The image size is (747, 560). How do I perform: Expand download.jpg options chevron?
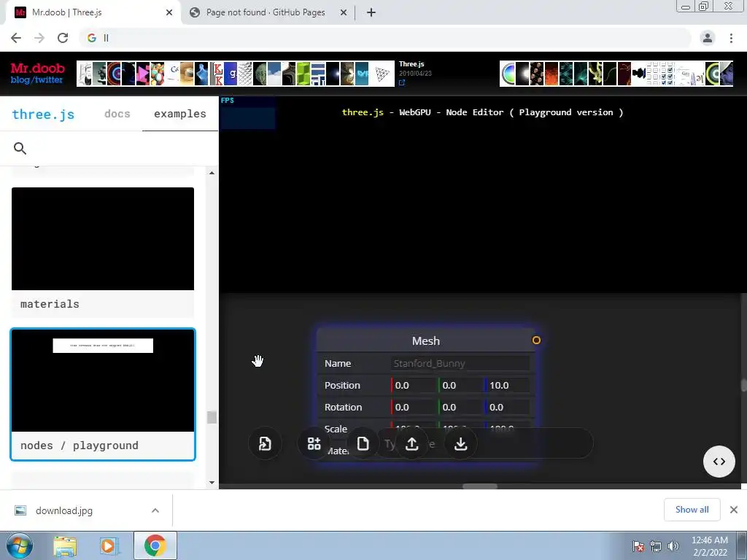tap(155, 510)
